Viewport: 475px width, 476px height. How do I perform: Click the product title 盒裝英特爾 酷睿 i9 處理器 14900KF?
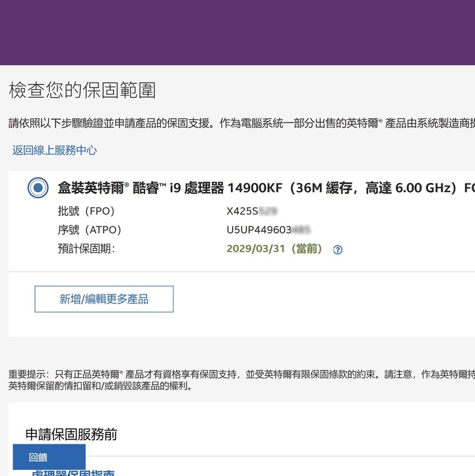click(x=267, y=188)
